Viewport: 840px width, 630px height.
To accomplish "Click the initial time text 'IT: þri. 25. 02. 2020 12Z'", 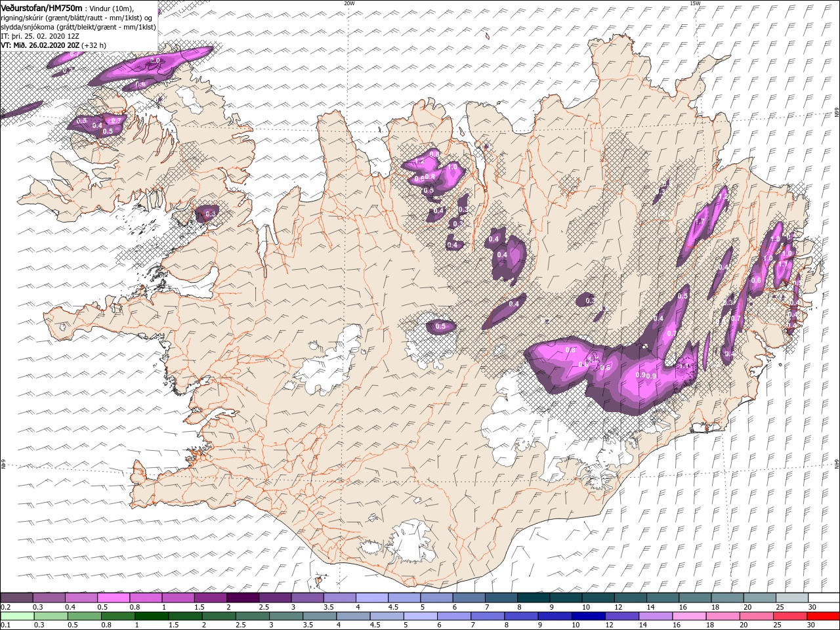I will [39, 36].
